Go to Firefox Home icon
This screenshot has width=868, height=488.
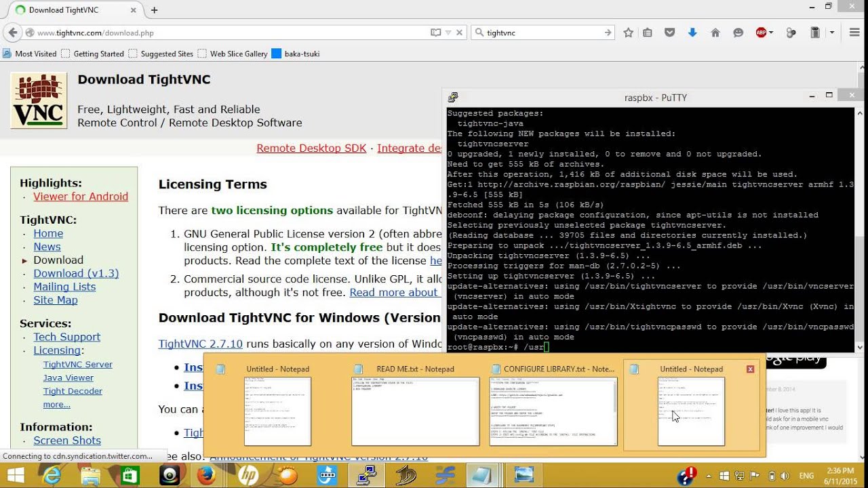pyautogui.click(x=715, y=33)
